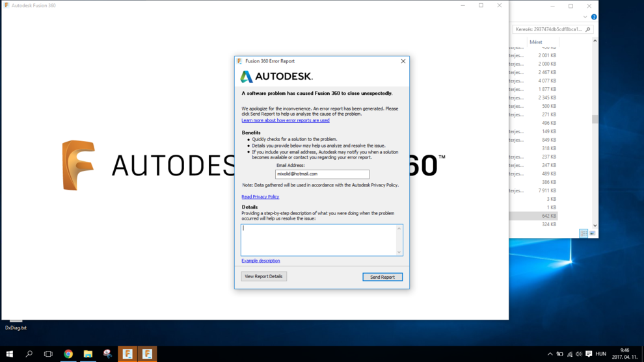
Task: Close the Fusion 360 Error Report dialog
Action: click(403, 61)
